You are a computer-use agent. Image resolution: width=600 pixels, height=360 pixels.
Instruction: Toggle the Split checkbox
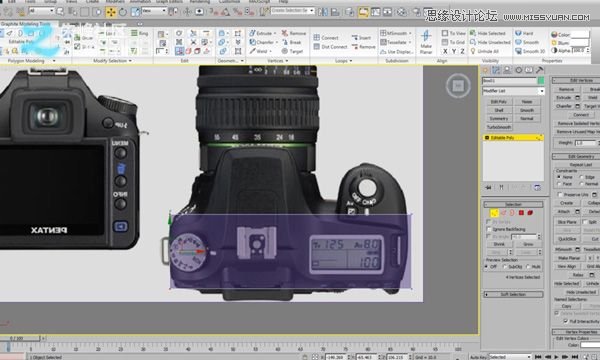pyautogui.click(x=585, y=222)
